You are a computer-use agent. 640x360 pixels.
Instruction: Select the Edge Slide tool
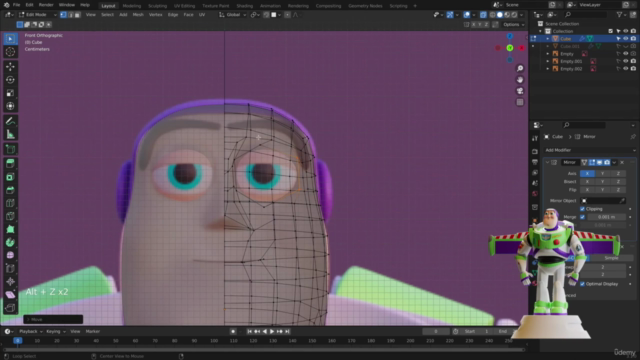[10, 268]
